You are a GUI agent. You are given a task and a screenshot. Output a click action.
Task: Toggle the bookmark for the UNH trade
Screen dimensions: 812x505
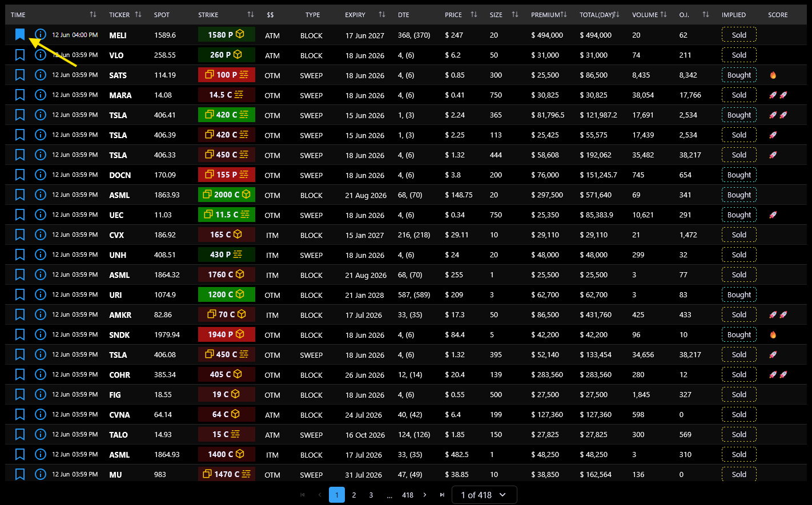click(x=20, y=254)
